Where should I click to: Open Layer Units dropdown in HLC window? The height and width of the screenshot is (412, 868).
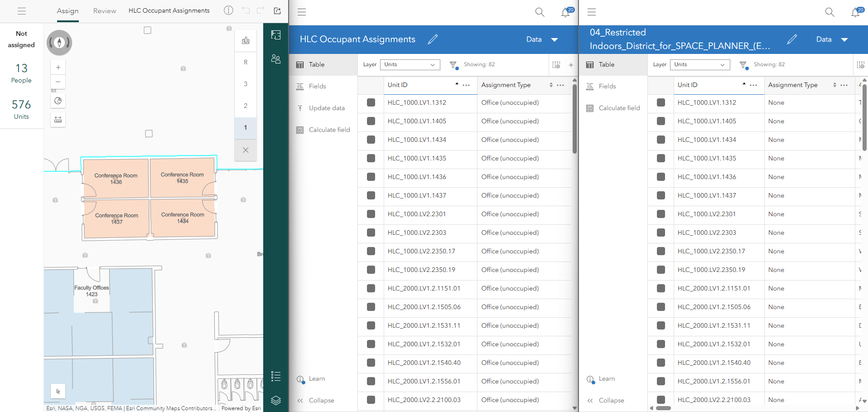point(410,65)
